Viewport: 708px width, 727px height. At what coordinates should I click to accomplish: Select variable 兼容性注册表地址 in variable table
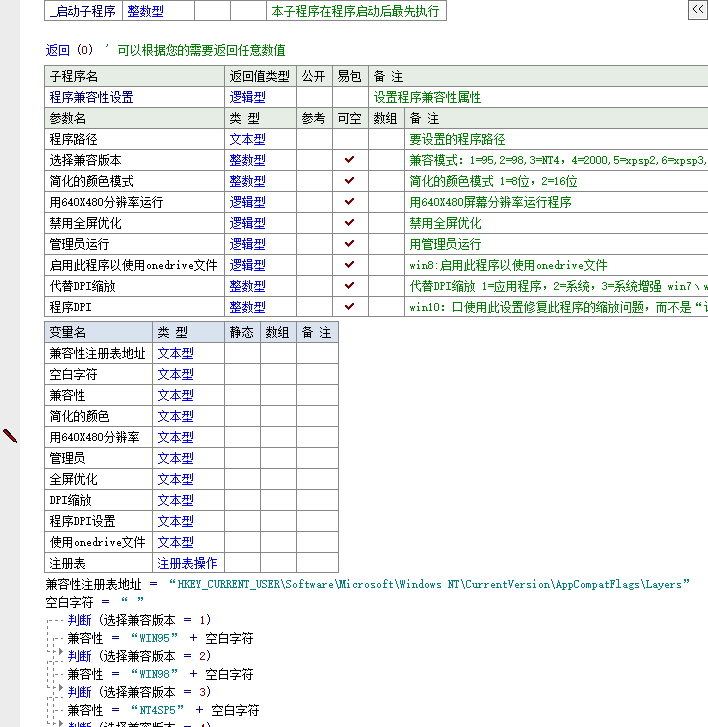[97, 353]
